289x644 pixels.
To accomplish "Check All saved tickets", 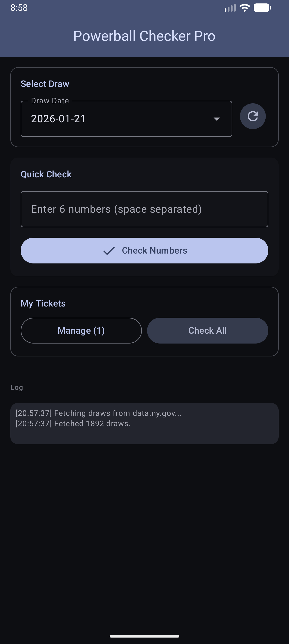I will pyautogui.click(x=208, y=330).
